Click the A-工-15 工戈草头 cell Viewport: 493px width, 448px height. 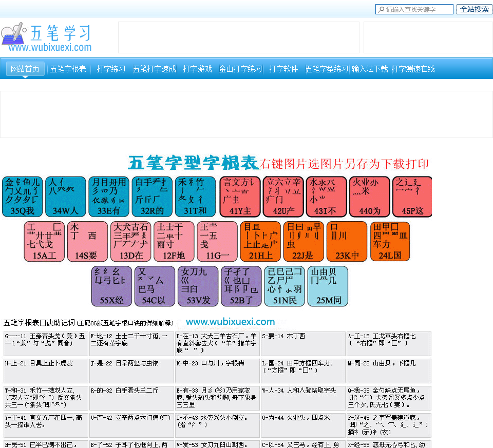click(x=389, y=344)
